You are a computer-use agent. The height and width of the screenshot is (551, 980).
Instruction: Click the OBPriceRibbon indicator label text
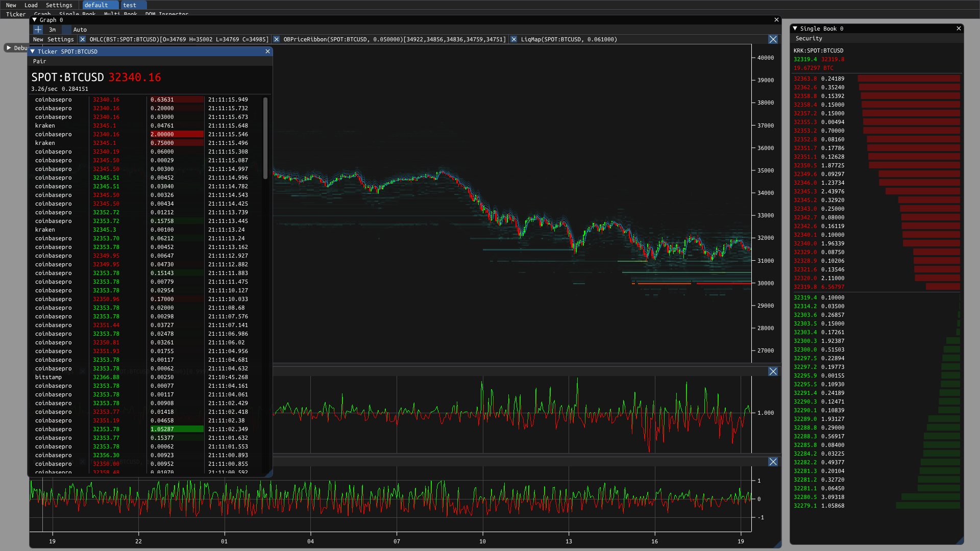pos(395,39)
